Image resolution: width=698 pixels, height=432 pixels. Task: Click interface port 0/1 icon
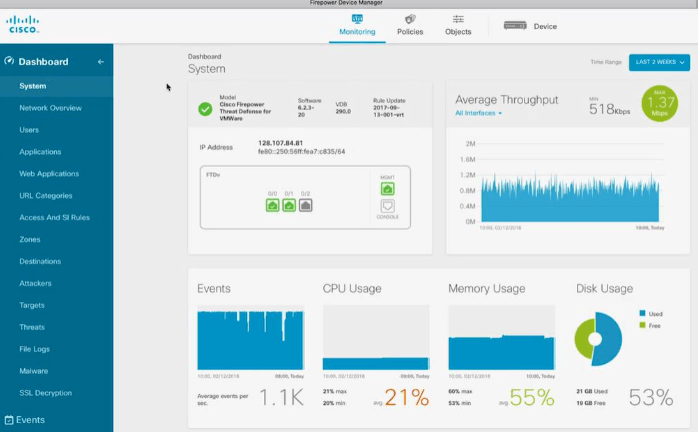(x=289, y=205)
